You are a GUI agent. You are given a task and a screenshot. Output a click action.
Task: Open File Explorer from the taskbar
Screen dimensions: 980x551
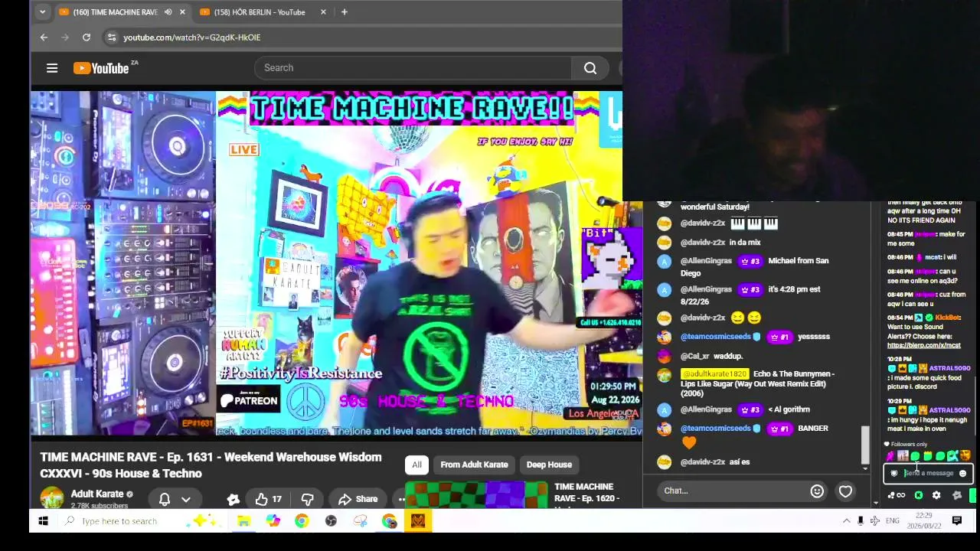coord(243,521)
